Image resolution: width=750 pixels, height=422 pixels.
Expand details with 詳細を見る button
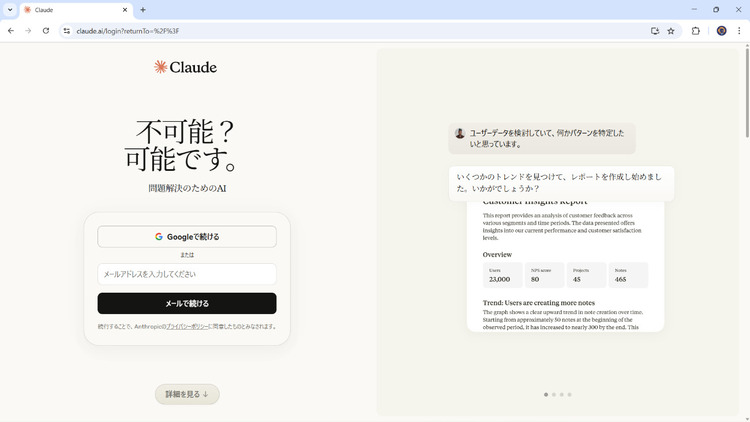[187, 394]
